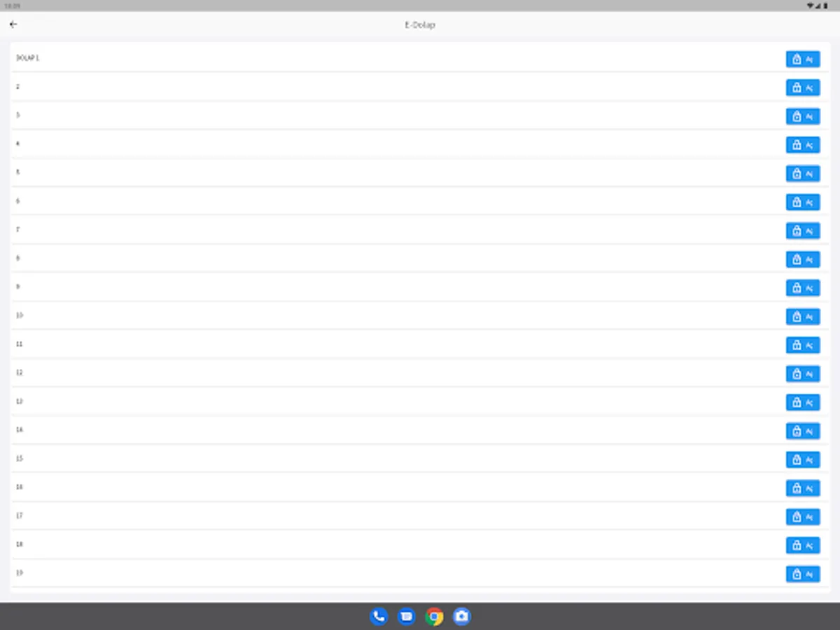
Task: Unlock locker 8 via the Aç button
Action: (x=803, y=259)
